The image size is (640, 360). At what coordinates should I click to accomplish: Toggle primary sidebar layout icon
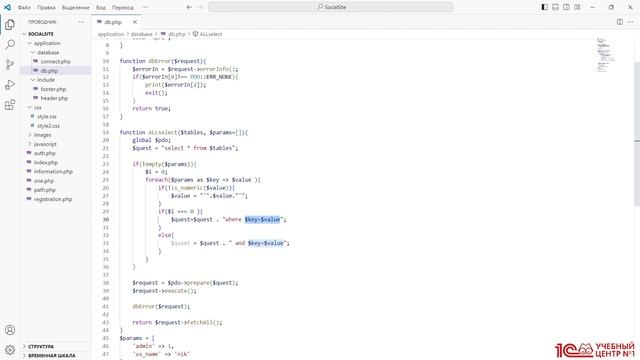click(544, 7)
